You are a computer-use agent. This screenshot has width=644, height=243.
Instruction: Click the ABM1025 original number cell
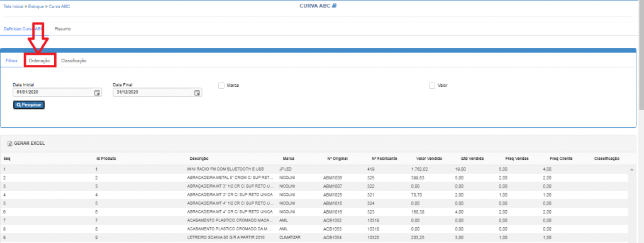(333, 195)
